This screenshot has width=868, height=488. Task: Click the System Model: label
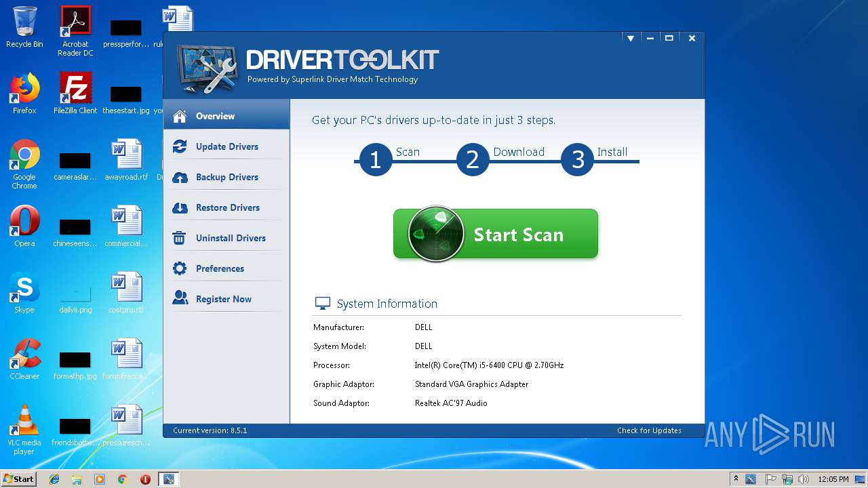(x=339, y=346)
